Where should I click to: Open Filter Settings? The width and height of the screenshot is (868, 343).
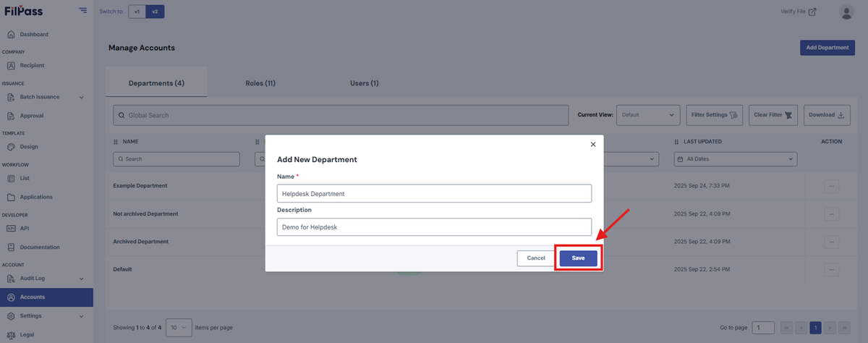point(714,114)
